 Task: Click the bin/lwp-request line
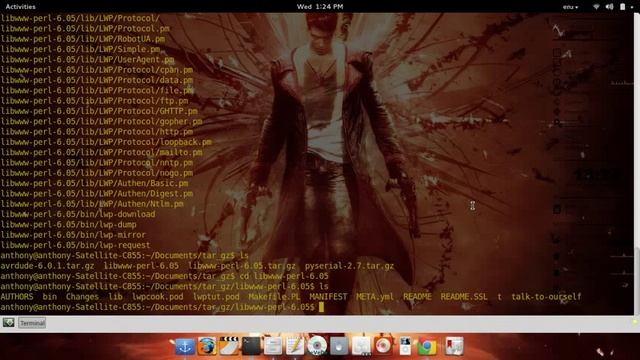point(76,245)
